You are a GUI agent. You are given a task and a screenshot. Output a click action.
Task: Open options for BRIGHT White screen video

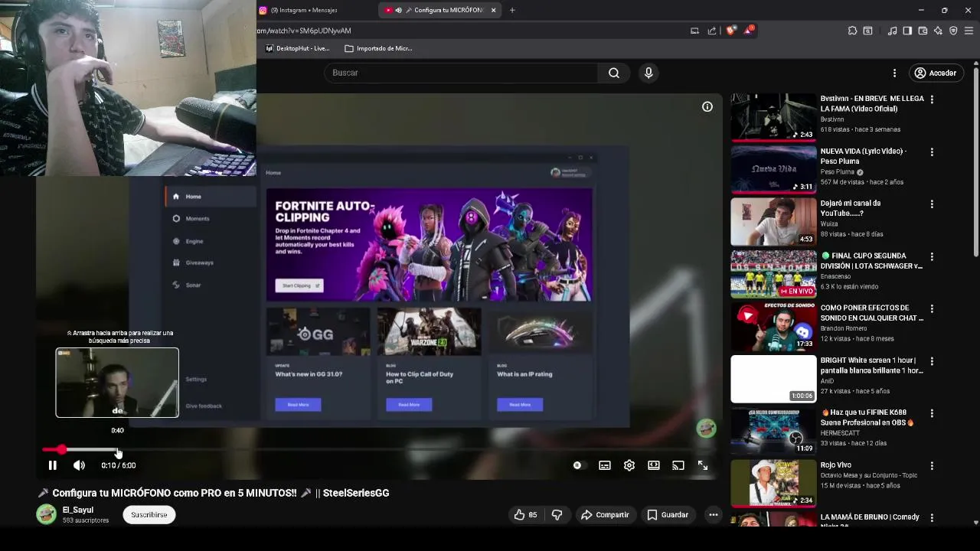(932, 361)
